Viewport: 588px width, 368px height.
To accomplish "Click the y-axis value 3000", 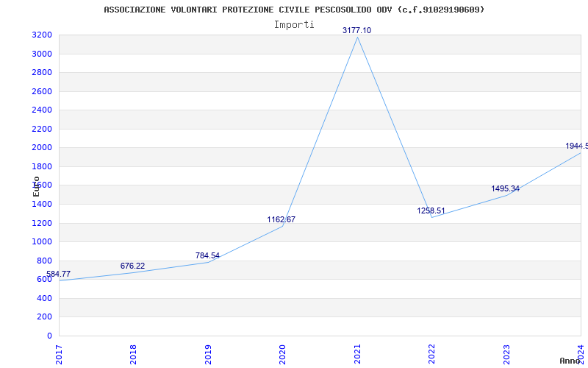I will pyautogui.click(x=42, y=54).
